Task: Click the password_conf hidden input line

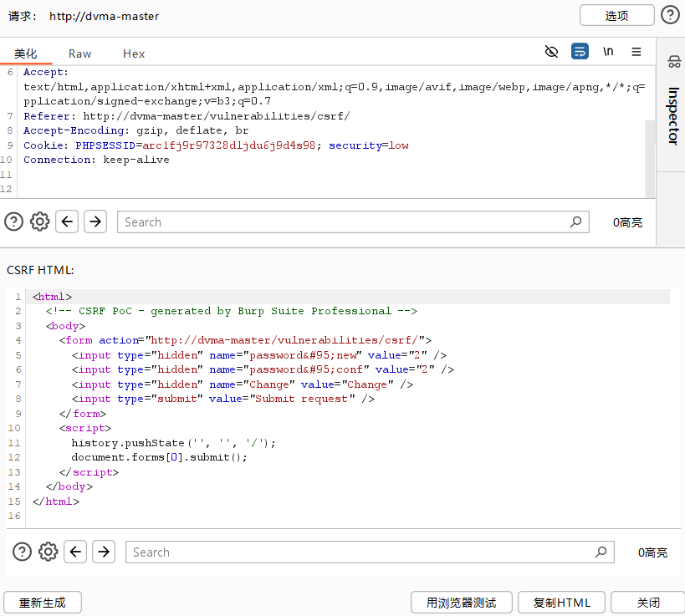Action: point(263,369)
